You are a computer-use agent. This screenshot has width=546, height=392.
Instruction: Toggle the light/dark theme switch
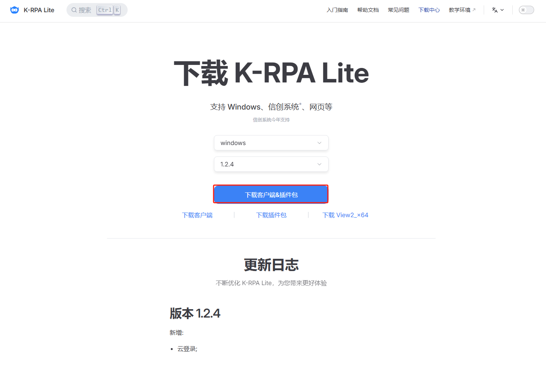[x=526, y=10]
